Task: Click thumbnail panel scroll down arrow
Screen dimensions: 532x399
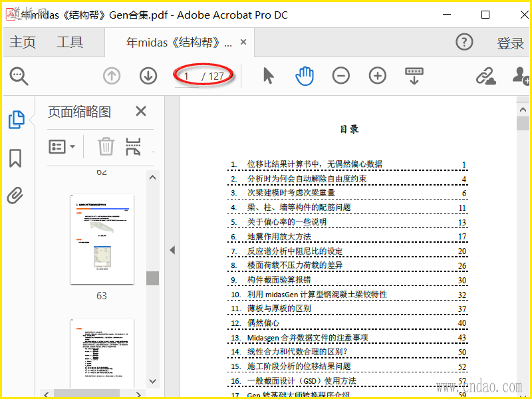Action: (153, 381)
